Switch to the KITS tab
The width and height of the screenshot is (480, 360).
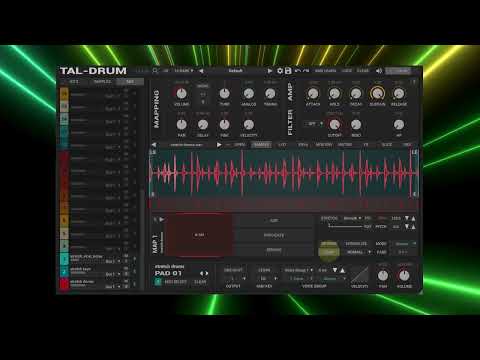pyautogui.click(x=74, y=81)
